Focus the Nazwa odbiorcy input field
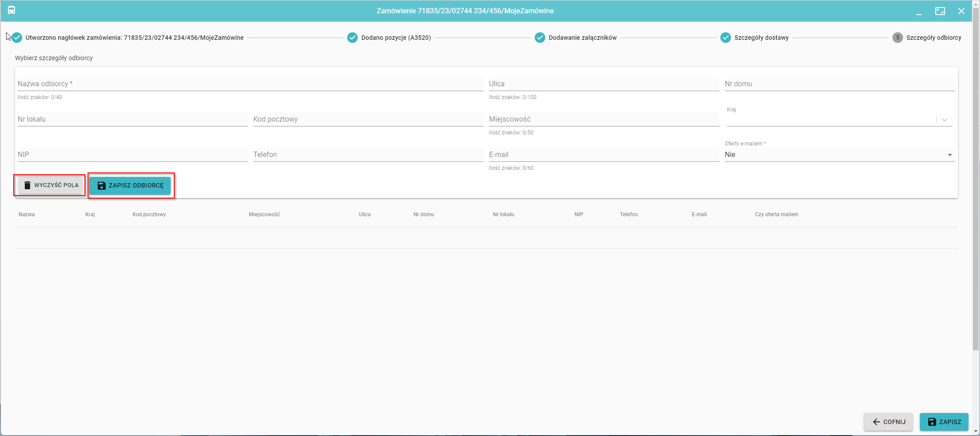Screen dimensions: 980x436 pyautogui.click(x=250, y=84)
